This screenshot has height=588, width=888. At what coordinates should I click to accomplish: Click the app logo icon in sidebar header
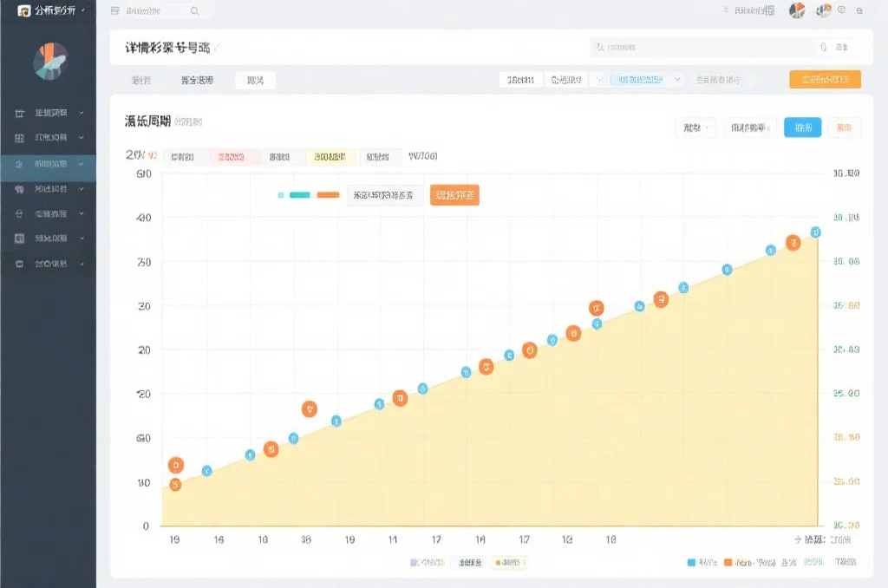(x=24, y=10)
